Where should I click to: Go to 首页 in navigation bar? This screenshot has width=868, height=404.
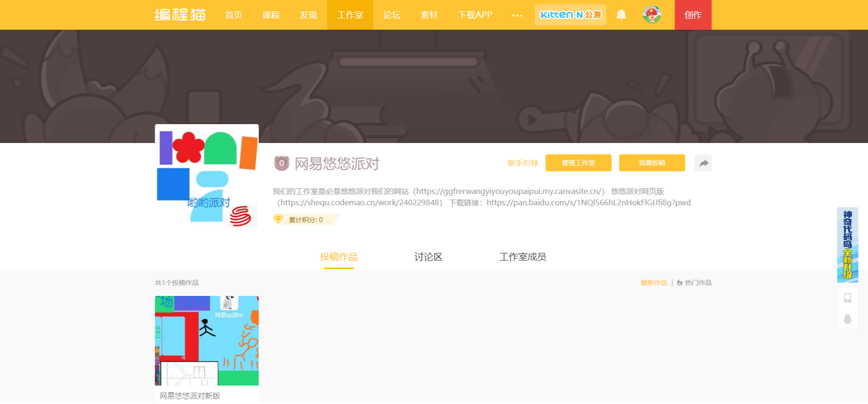pos(234,15)
